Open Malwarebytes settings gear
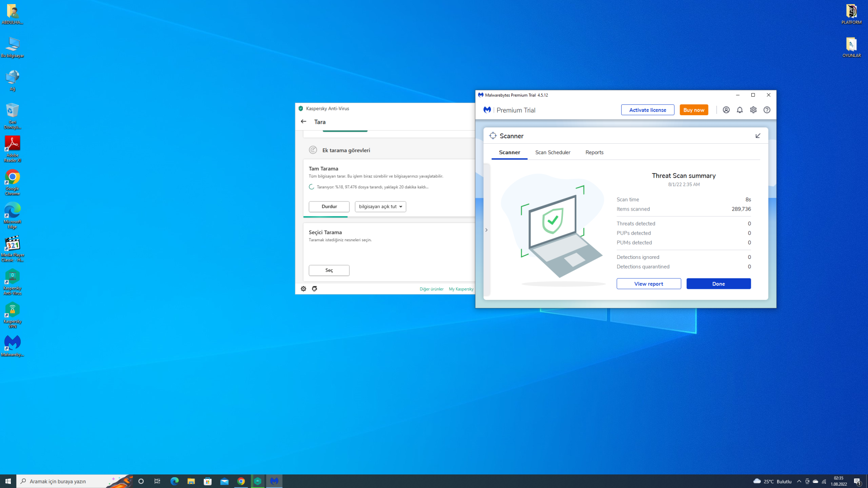 (753, 110)
